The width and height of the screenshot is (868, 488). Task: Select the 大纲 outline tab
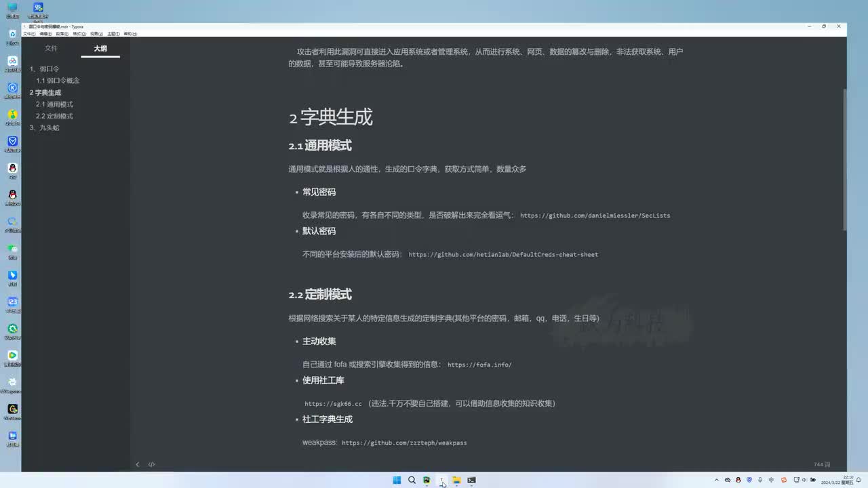click(100, 48)
